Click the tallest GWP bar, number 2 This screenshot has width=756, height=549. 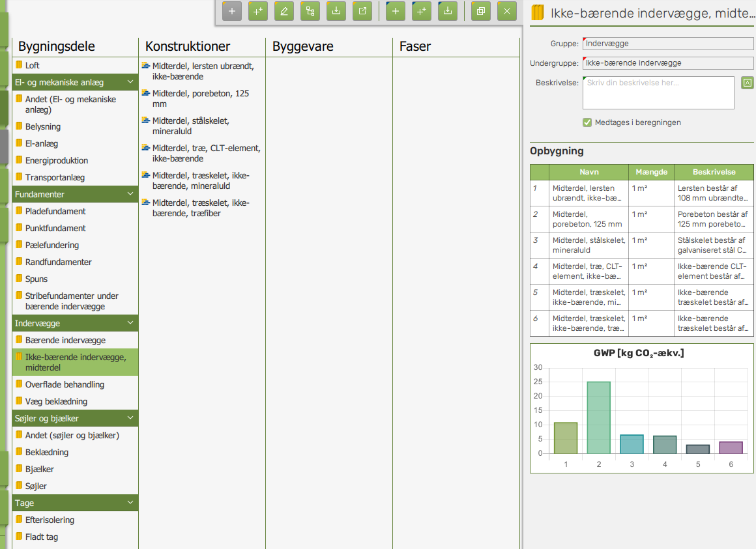pyautogui.click(x=598, y=417)
